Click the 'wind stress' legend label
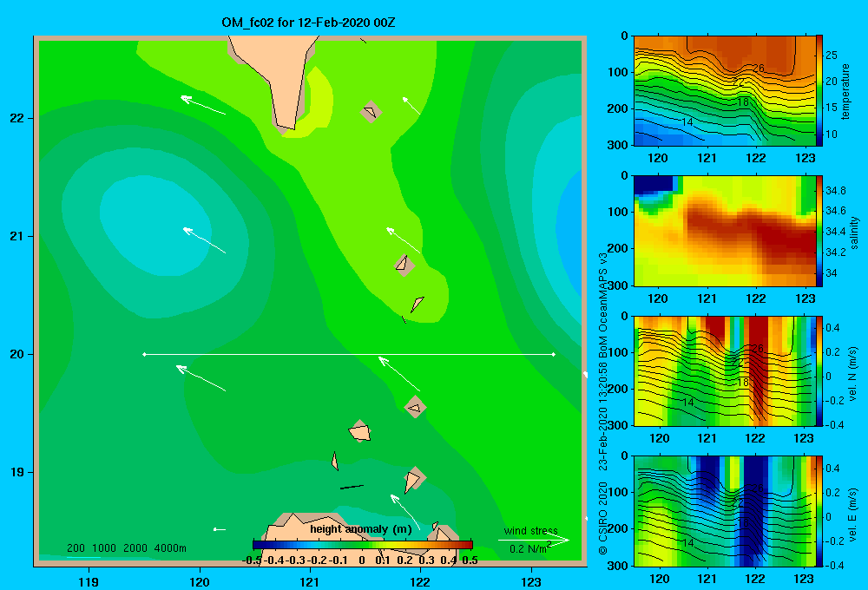Viewport: 868px width, 590px height. tap(531, 531)
